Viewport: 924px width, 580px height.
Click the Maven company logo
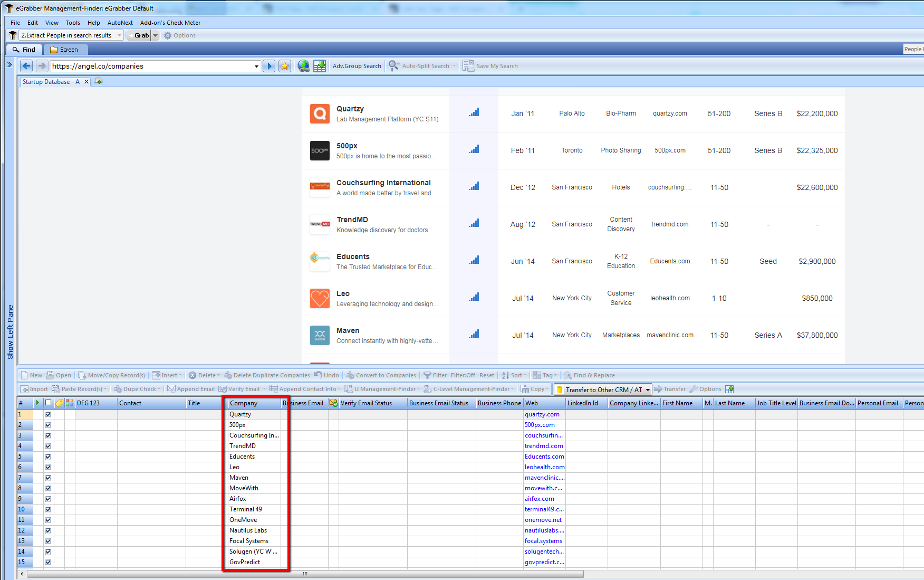pos(320,335)
